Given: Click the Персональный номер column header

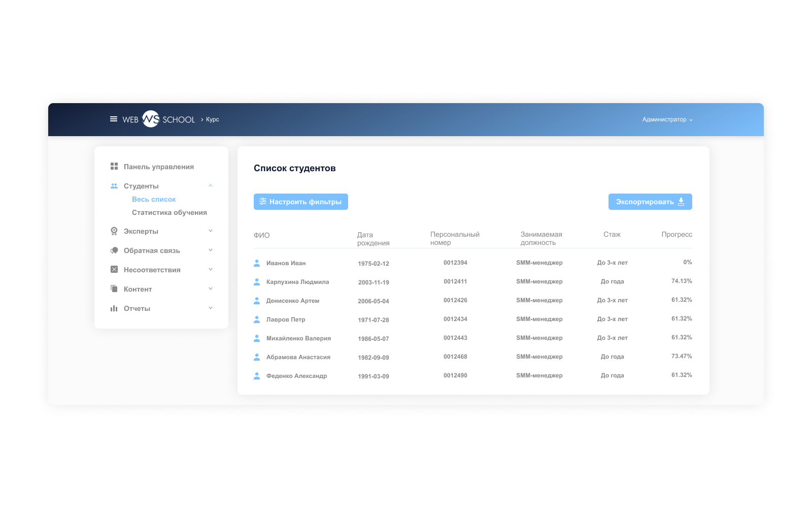Looking at the screenshot, I should point(455,238).
